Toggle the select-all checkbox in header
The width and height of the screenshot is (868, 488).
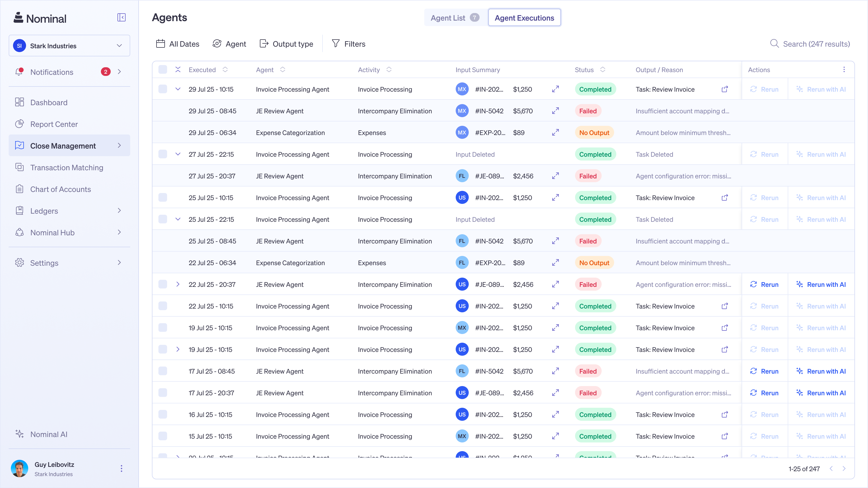[163, 69]
